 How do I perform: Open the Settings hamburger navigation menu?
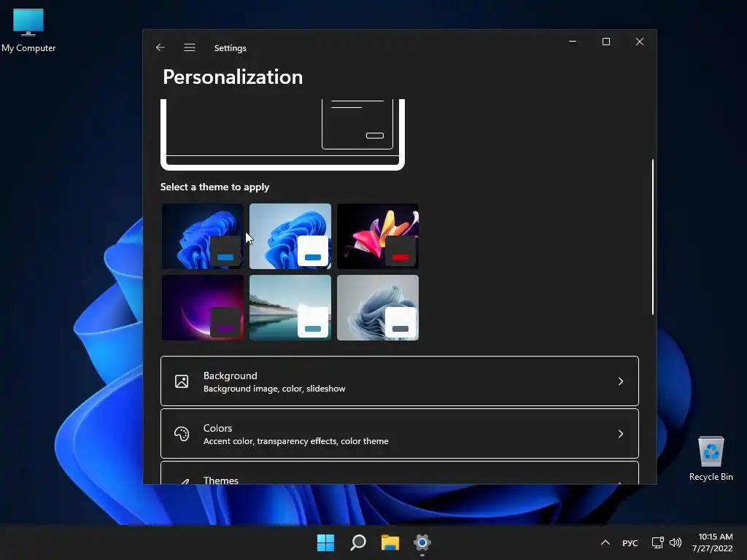click(x=190, y=47)
